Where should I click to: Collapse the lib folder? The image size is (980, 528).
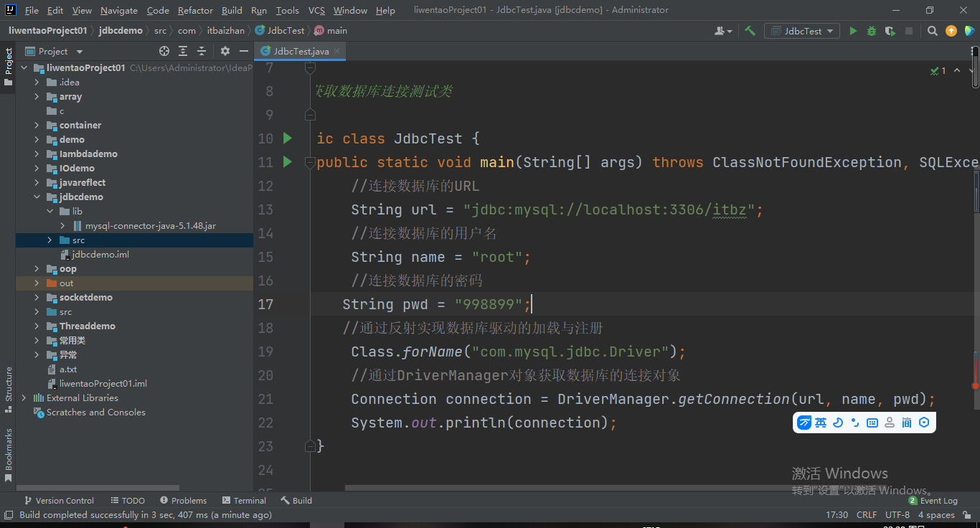point(50,211)
